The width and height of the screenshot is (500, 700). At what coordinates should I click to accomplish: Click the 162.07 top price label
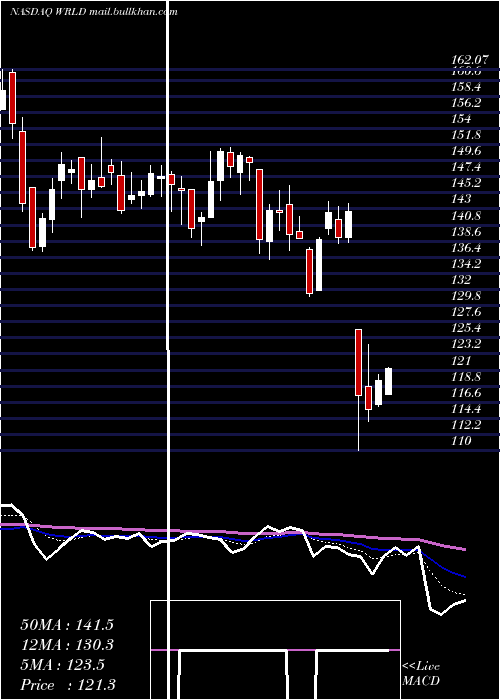tap(468, 59)
